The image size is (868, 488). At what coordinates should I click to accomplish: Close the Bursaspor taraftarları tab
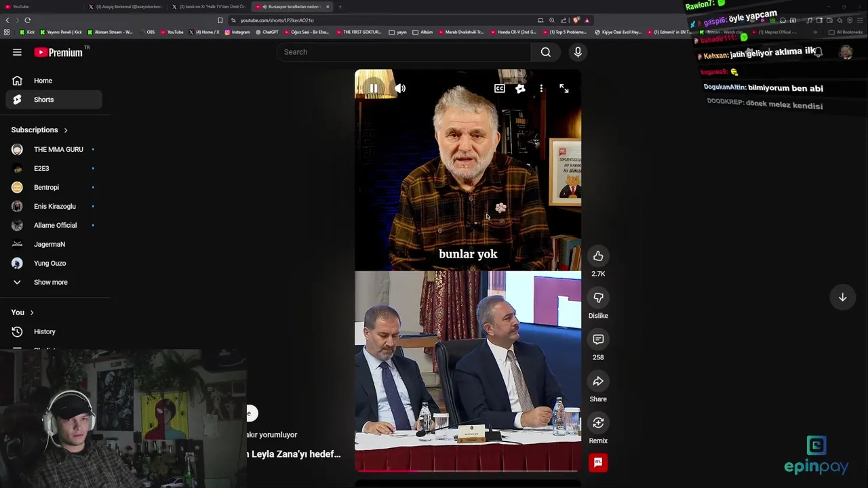pos(328,7)
